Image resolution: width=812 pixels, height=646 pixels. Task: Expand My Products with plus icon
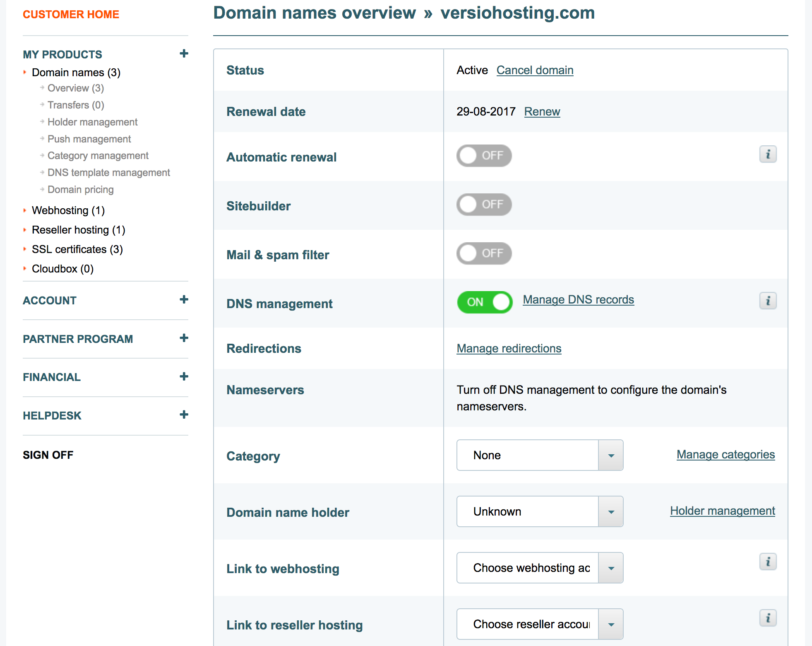point(184,53)
